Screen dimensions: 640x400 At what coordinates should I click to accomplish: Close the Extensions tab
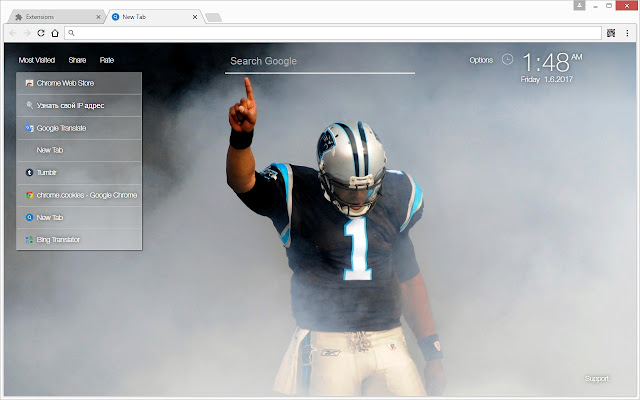98,17
